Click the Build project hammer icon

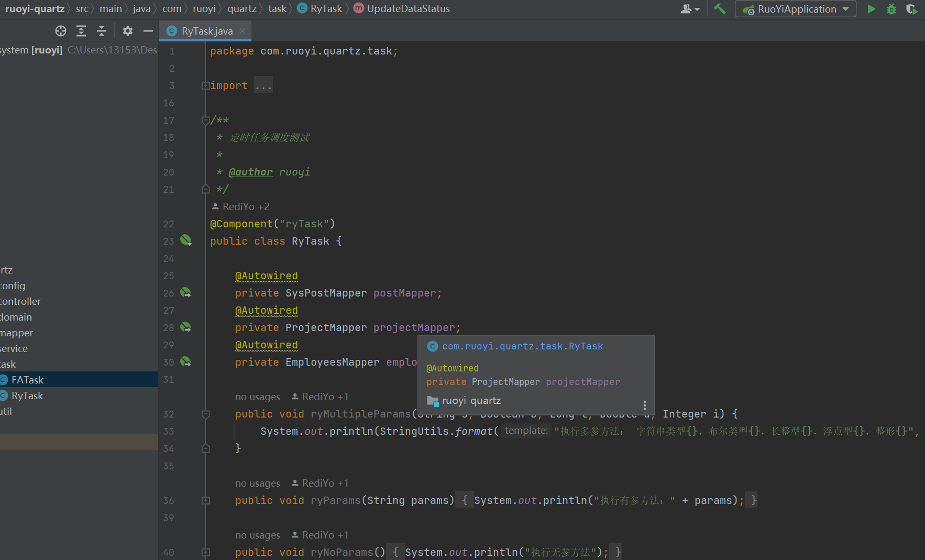[720, 9]
